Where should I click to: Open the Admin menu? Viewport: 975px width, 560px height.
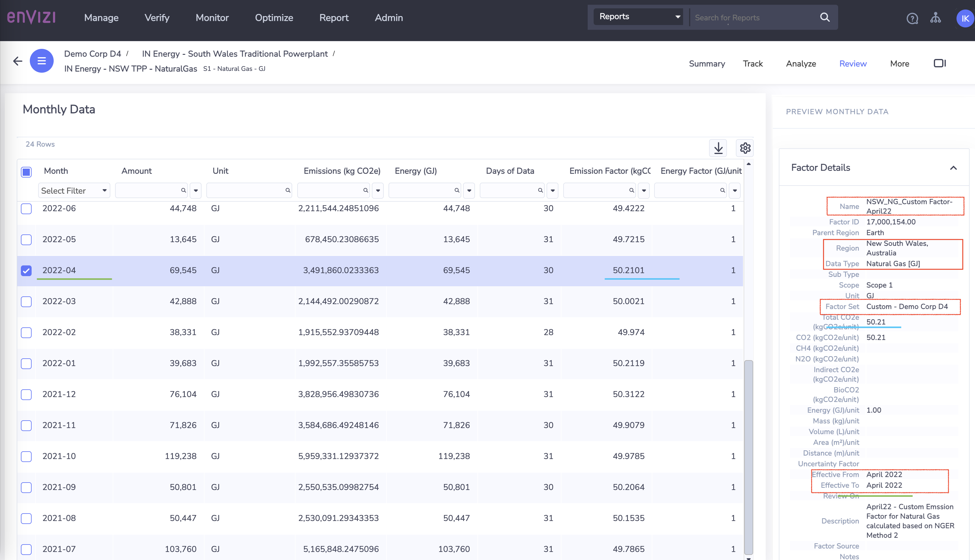pos(389,18)
